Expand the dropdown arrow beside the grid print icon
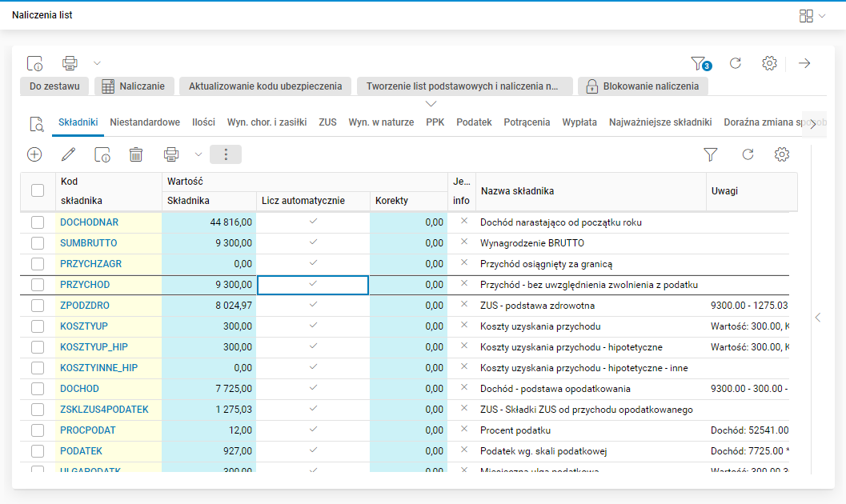Screen dimensions: 846x504 coord(198,154)
